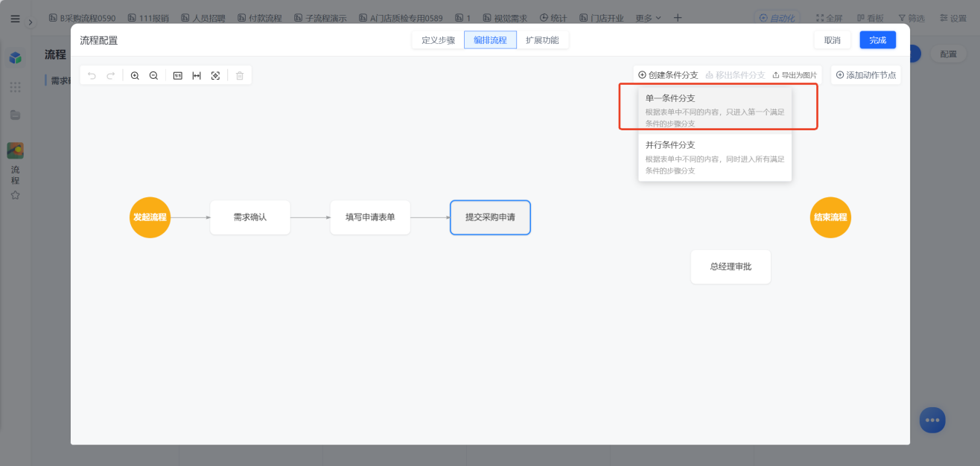Open the 统计 tab
This screenshot has height=466, width=980.
(553, 18)
